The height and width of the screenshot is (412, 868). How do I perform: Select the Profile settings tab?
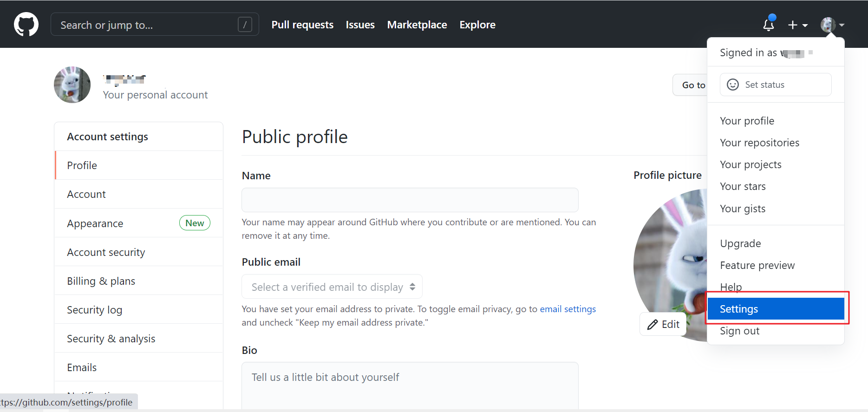[139, 165]
